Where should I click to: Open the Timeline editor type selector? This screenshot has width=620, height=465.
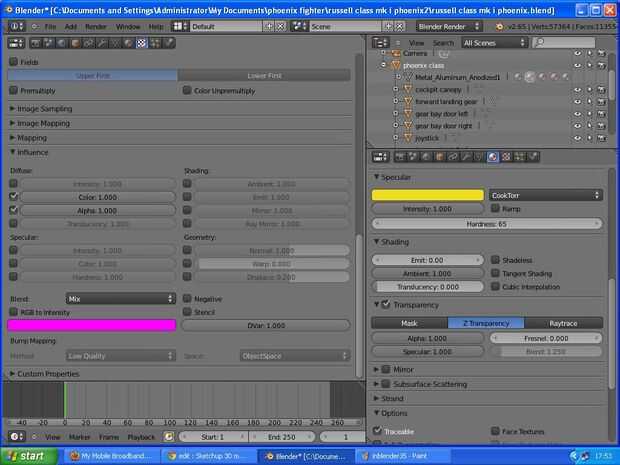point(17,437)
